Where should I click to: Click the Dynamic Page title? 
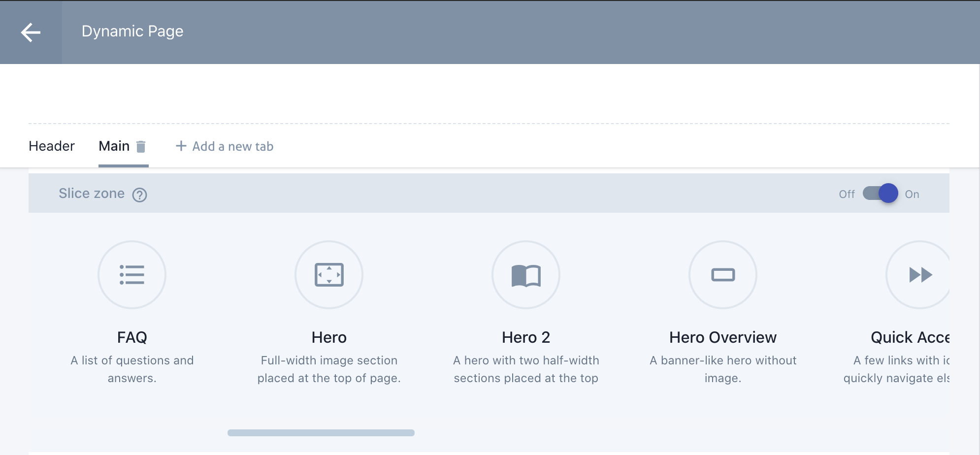132,32
